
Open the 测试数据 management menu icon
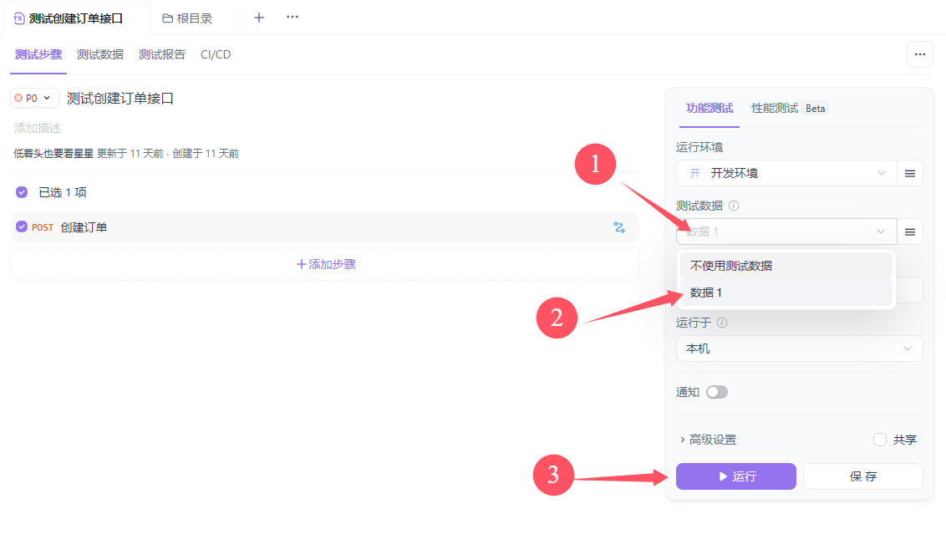click(910, 232)
